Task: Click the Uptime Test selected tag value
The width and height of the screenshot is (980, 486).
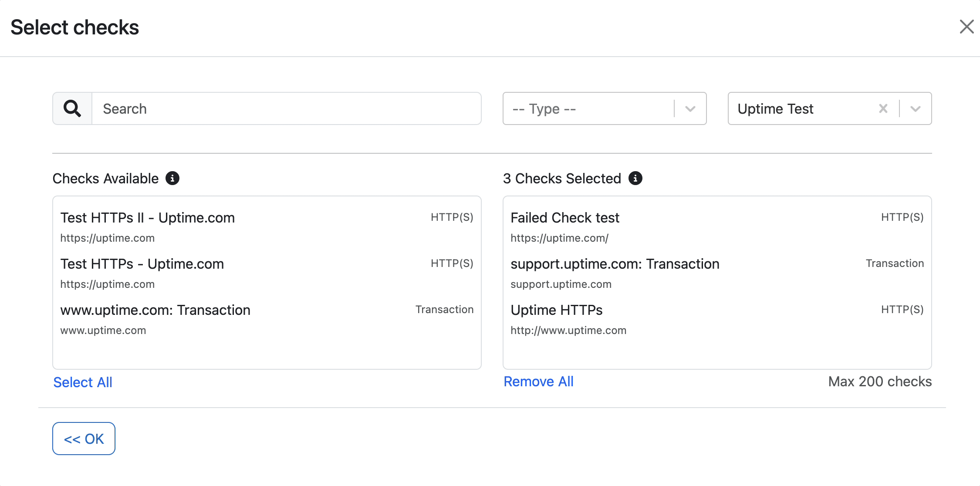Action: click(x=775, y=108)
